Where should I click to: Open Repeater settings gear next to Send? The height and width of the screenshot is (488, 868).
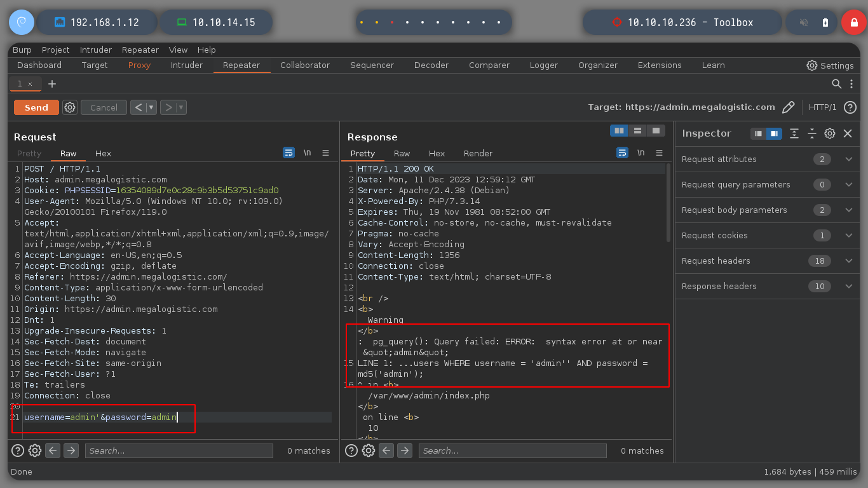tap(70, 107)
